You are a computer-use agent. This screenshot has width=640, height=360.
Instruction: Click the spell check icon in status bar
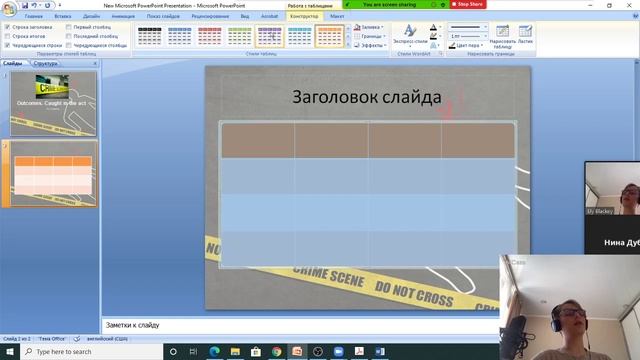[x=77, y=339]
